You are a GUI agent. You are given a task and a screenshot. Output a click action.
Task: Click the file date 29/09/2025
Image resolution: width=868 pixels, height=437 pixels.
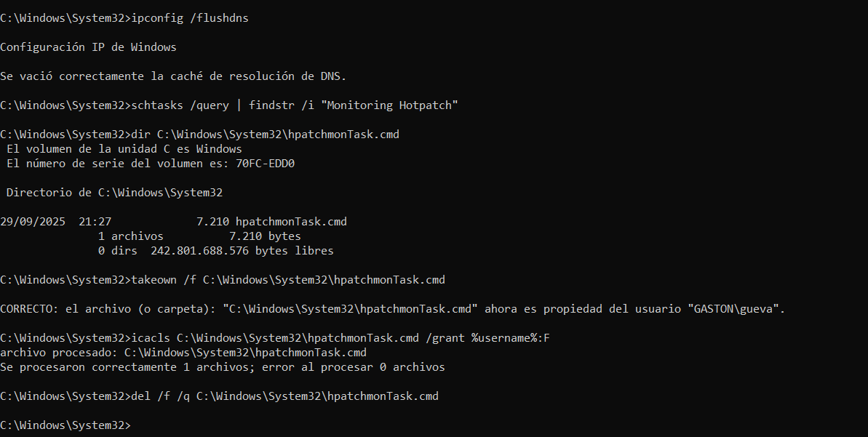click(x=33, y=222)
